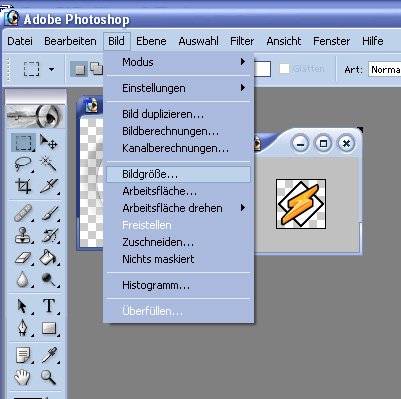Open the Auswahl menu
Viewport: 401px width, 399px height.
pyautogui.click(x=198, y=41)
